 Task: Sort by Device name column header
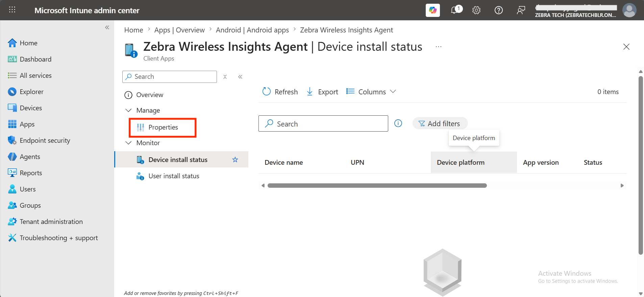point(283,162)
